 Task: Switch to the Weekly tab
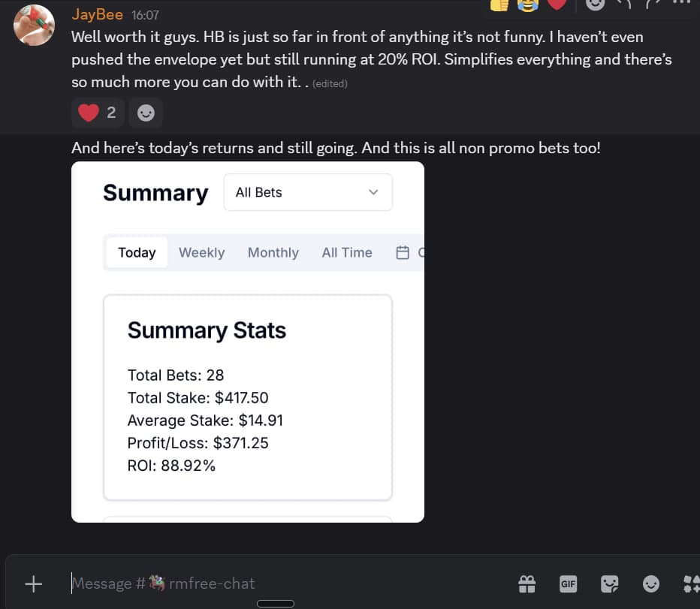pos(201,252)
